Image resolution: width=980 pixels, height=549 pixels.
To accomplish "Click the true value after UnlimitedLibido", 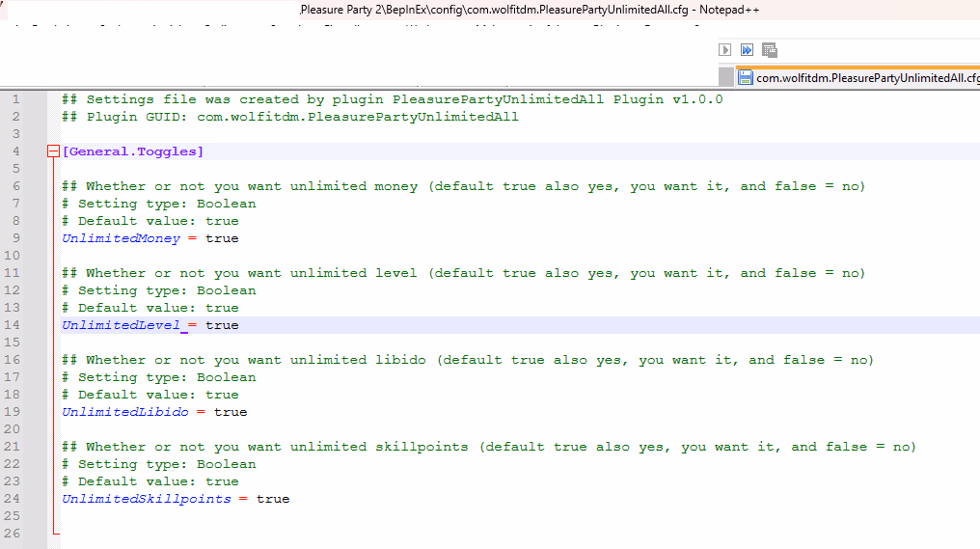I will (x=231, y=412).
